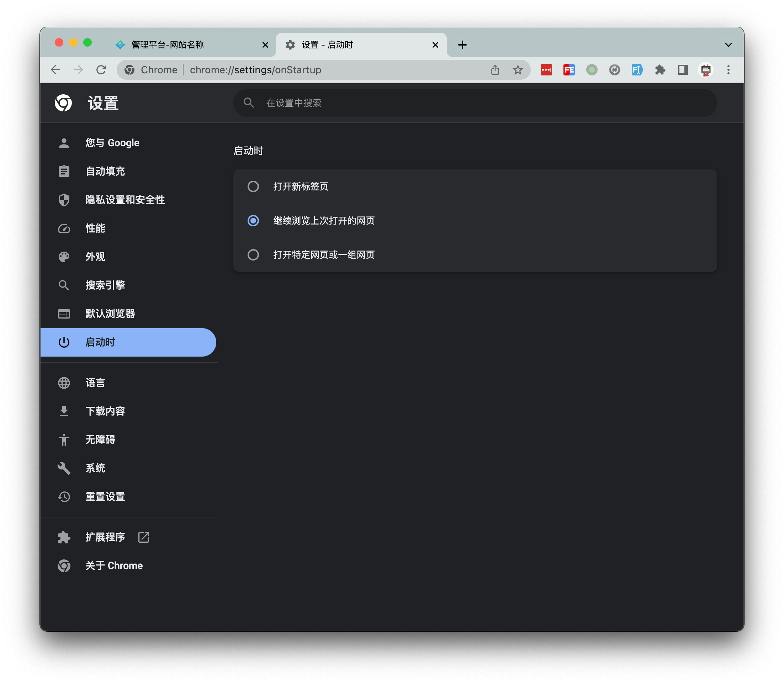Expand the tab search chevron
The width and height of the screenshot is (784, 684).
tap(728, 45)
